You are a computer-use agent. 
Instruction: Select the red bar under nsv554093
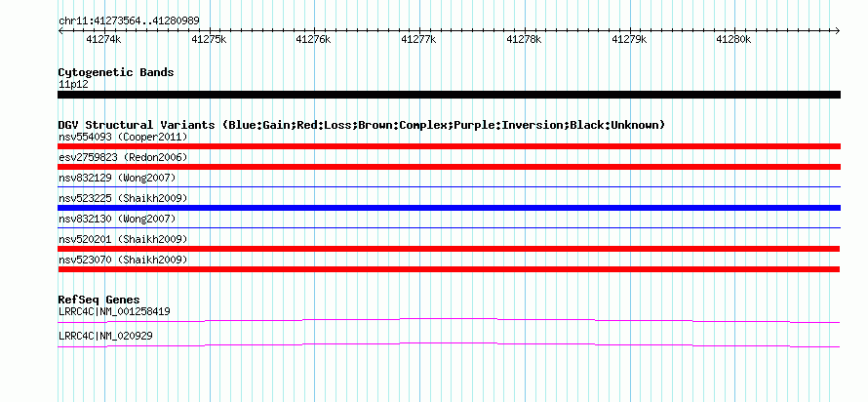tap(449, 146)
